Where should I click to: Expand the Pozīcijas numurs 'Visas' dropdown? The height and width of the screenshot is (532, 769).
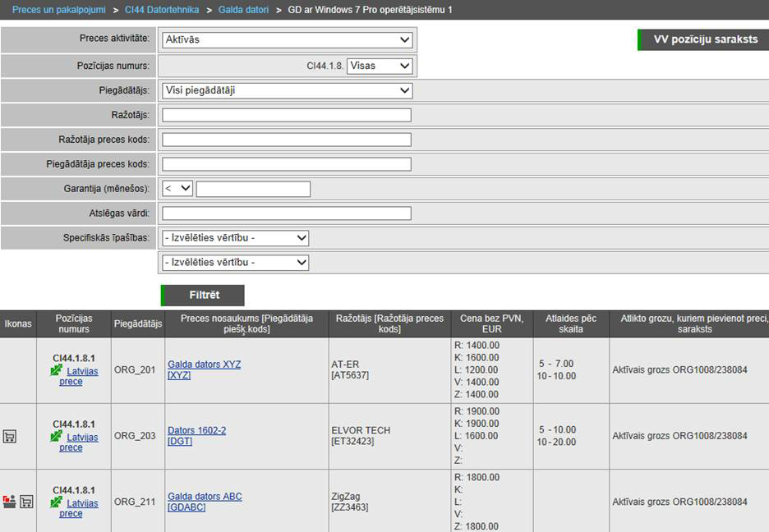click(x=379, y=66)
